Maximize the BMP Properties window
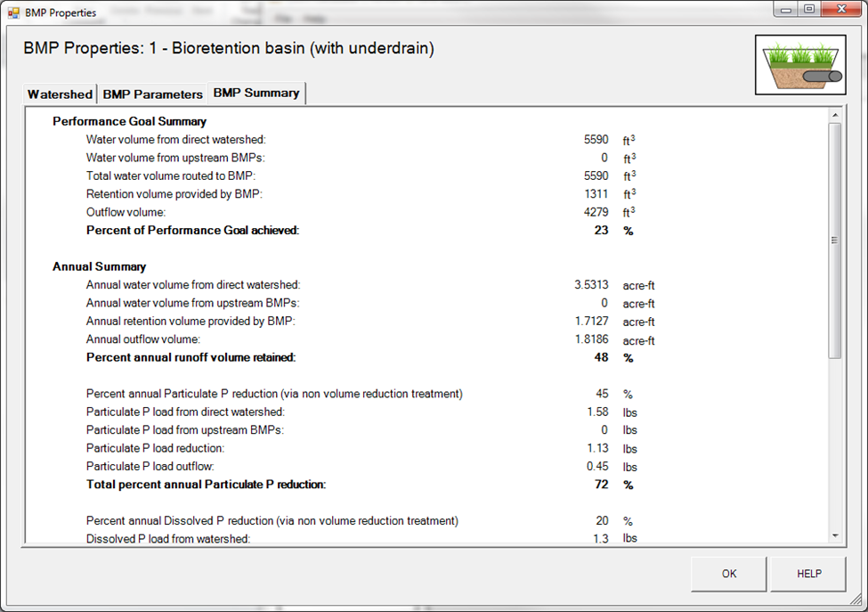The image size is (868, 612). pos(808,10)
